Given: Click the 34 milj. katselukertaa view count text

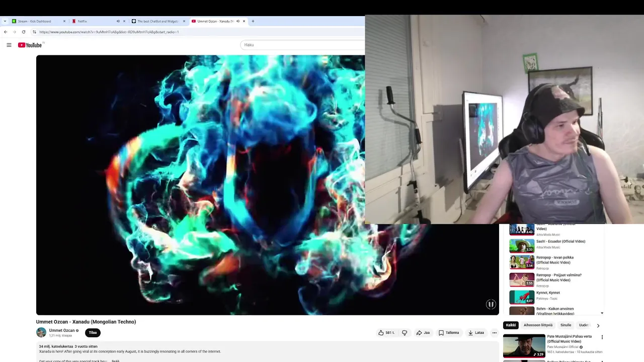Looking at the screenshot, I should tap(56, 346).
